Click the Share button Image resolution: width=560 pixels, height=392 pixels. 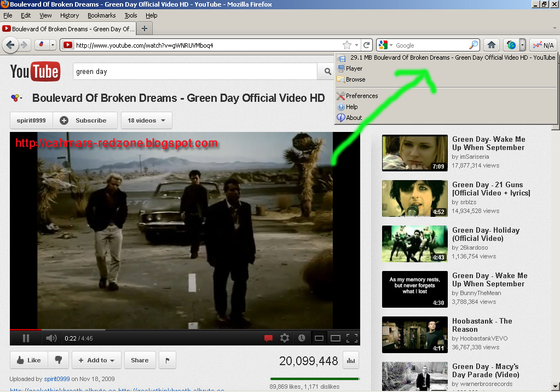point(140,360)
